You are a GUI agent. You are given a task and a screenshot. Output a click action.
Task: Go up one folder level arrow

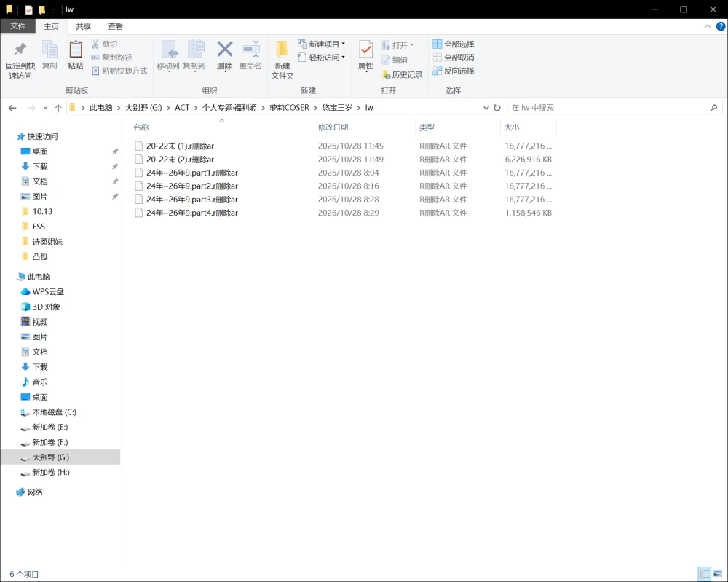tap(58, 108)
